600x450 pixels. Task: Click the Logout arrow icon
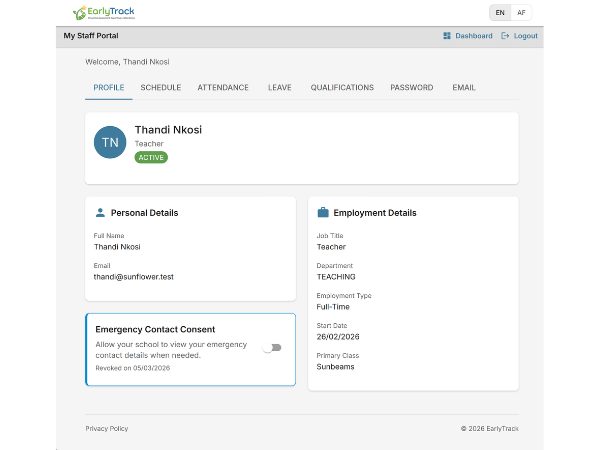tap(505, 36)
